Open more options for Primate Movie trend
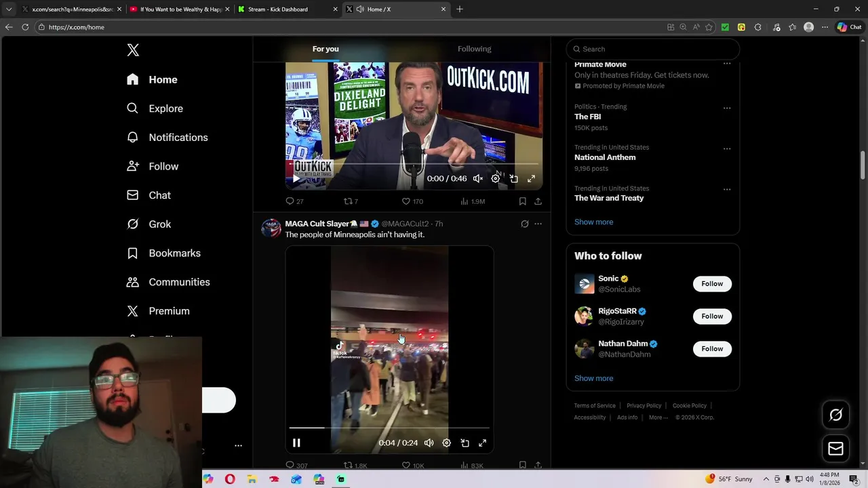This screenshot has height=488, width=868. tap(727, 64)
